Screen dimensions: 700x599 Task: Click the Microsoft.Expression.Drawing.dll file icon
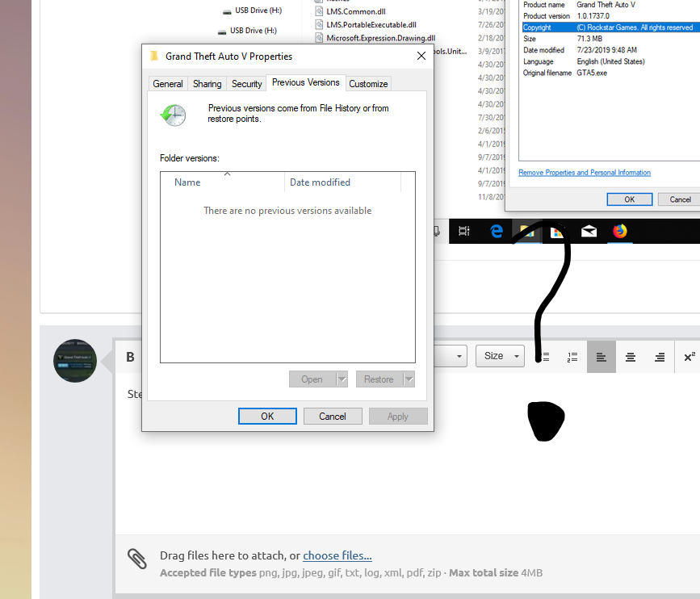click(319, 38)
